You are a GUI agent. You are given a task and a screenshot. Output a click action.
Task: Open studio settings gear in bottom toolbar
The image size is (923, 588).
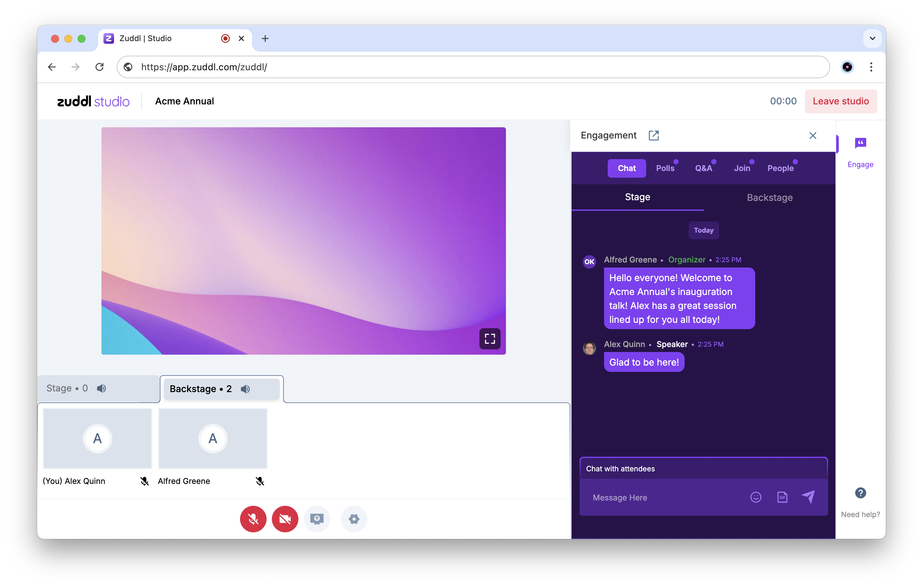354,519
